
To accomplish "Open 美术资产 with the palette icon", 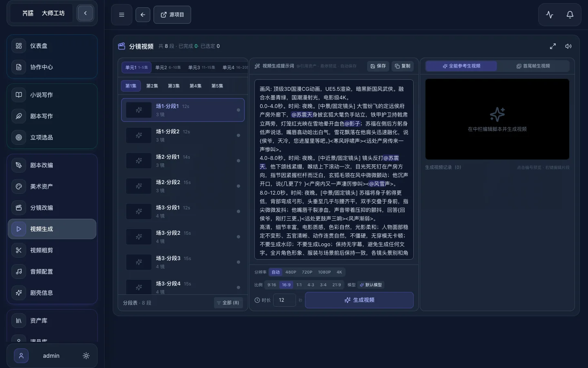I will (x=52, y=186).
